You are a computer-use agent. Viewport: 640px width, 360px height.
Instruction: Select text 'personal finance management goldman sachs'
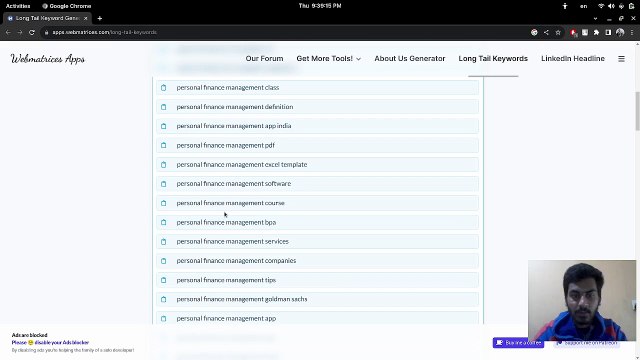[x=242, y=299]
